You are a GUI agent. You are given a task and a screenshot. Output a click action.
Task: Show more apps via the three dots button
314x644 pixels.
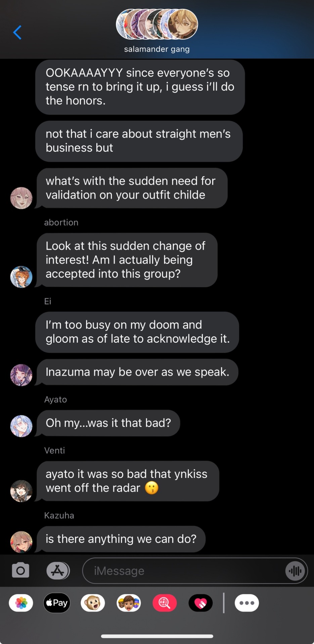point(247,603)
